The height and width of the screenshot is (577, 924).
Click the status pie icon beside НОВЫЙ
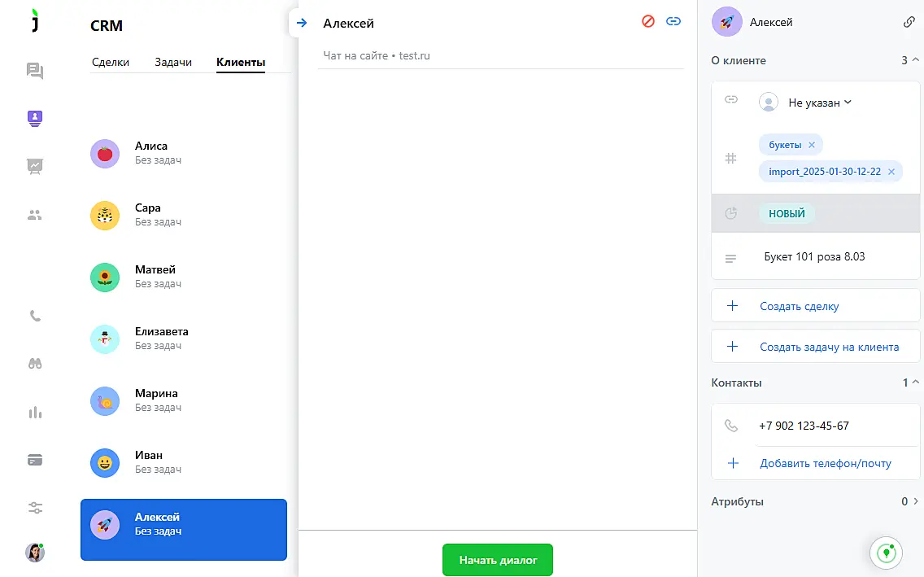(730, 213)
